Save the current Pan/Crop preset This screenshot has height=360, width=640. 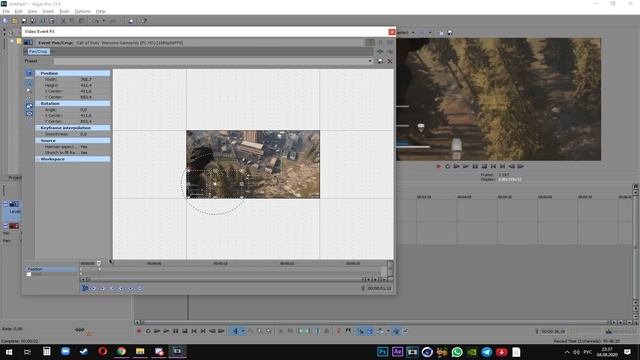click(x=380, y=61)
